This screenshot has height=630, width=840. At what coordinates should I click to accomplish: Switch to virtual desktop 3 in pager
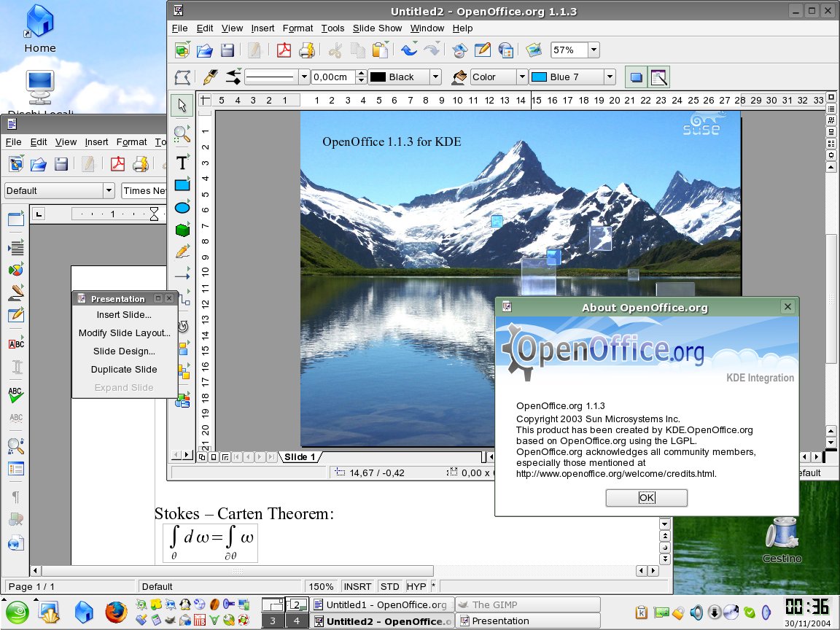273,621
